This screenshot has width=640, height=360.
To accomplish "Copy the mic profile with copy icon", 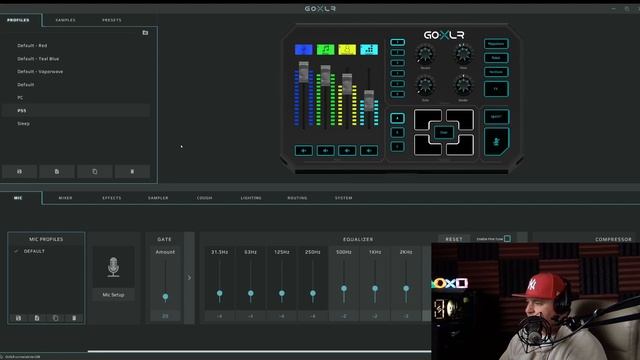I will pyautogui.click(x=56, y=318).
